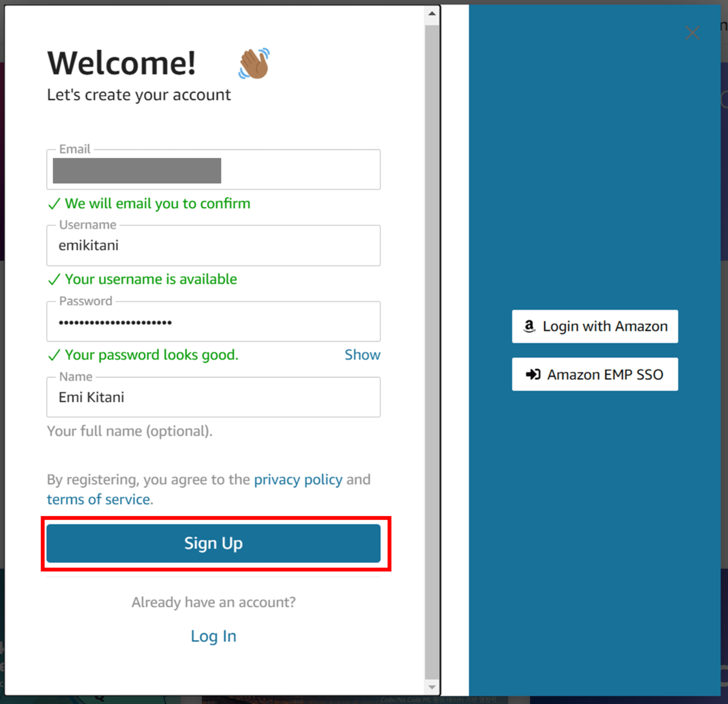Click Already have an account text area
728x704 pixels.
tap(213, 603)
